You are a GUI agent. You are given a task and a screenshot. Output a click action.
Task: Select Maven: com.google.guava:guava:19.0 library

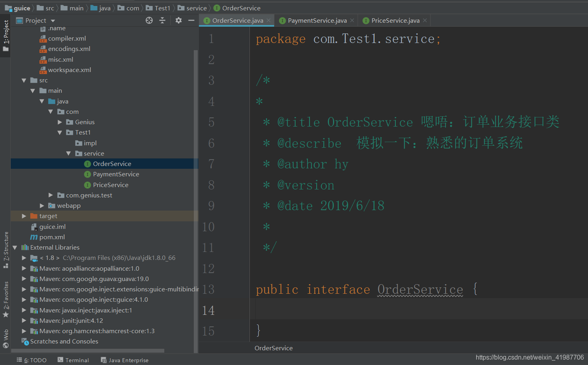[94, 279]
